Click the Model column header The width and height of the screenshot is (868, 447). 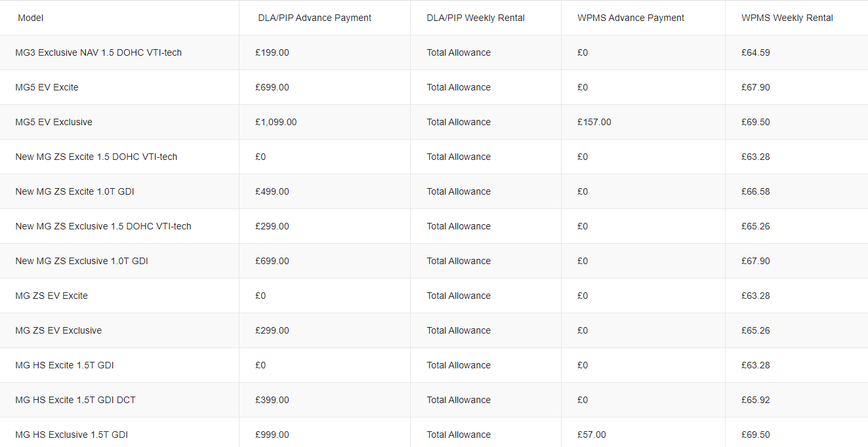pos(31,18)
